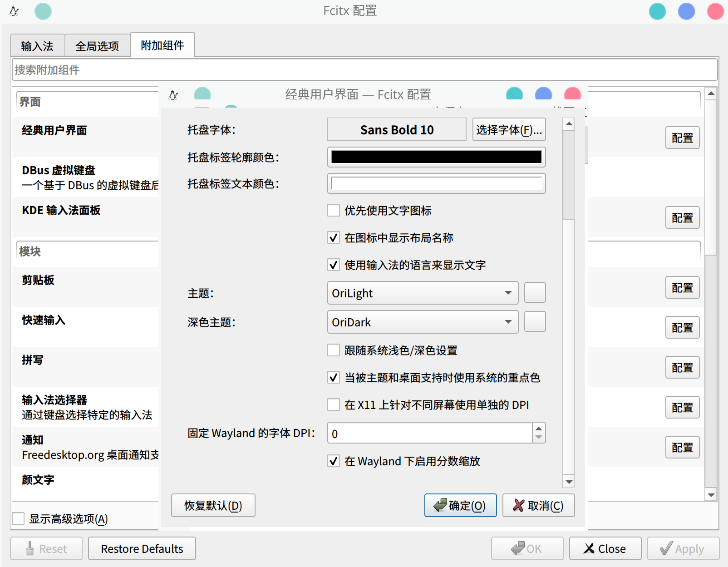Select the 剪贴板 module row
The width and height of the screenshot is (728, 567).
pyautogui.click(x=86, y=287)
